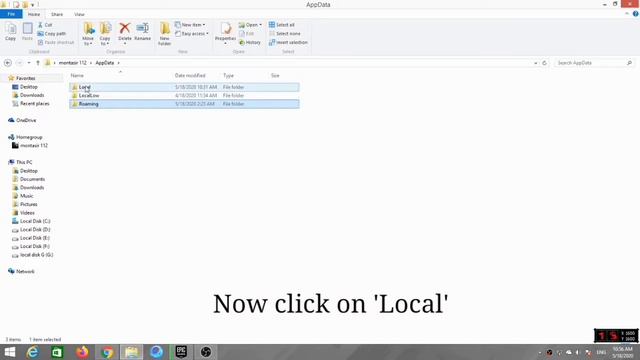Open the Move to dropdown

pos(88,34)
